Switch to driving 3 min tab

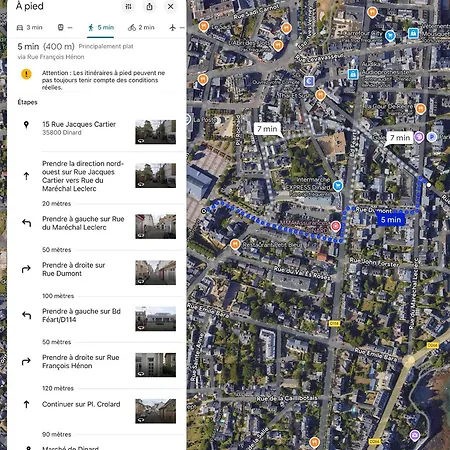point(30,27)
